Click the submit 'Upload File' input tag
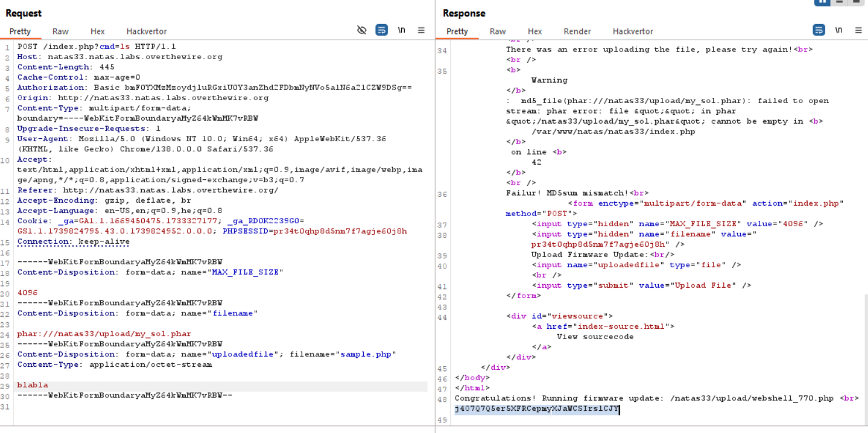Image resolution: width=868 pixels, height=433 pixels. [x=642, y=285]
